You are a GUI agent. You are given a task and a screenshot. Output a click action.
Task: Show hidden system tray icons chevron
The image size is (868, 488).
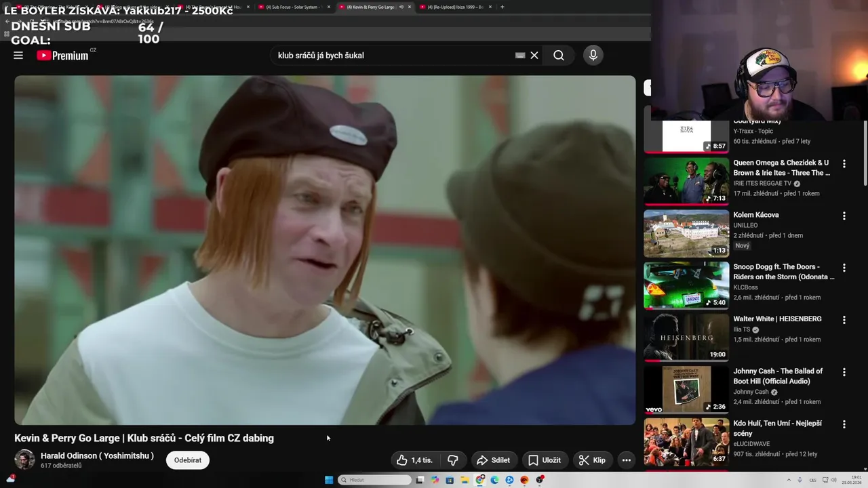tap(789, 480)
